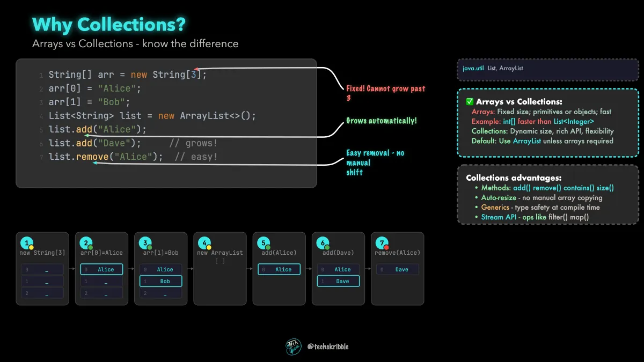Click Alice cell in the add(Dave) card
Image resolution: width=644 pixels, height=362 pixels.
(338, 269)
